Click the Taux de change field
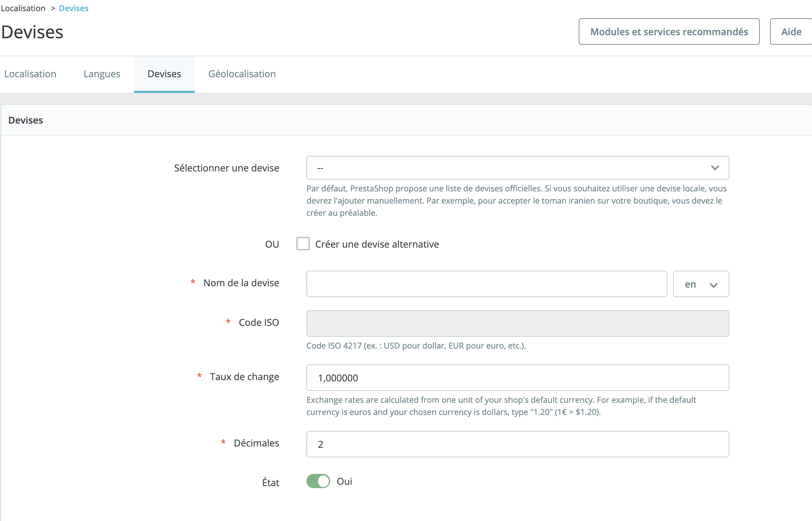Screen dimensions: 812x521 [x=517, y=377]
